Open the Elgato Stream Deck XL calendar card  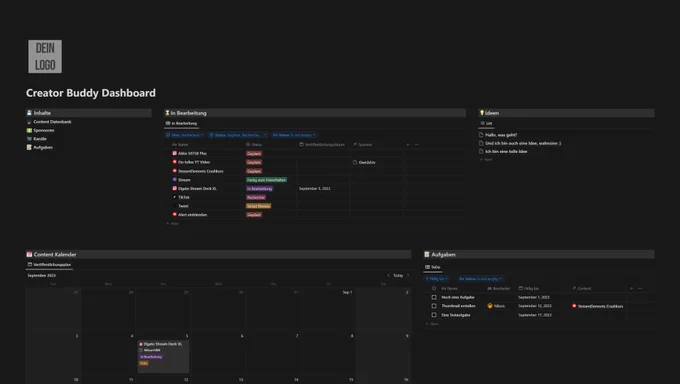163,357
